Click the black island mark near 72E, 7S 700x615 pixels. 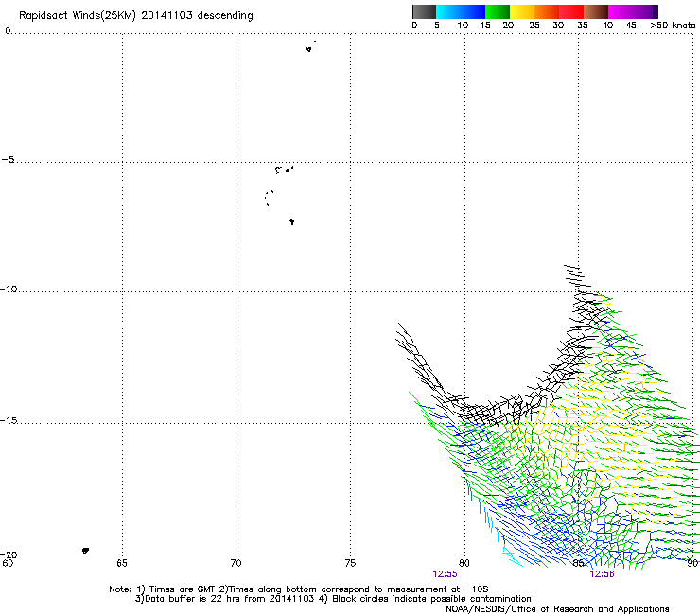pyautogui.click(x=291, y=221)
